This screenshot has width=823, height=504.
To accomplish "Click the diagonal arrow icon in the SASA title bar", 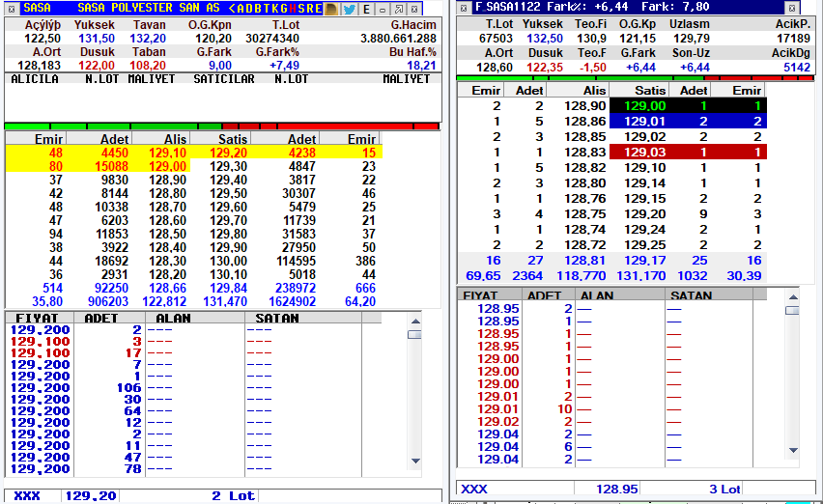I will [x=399, y=9].
